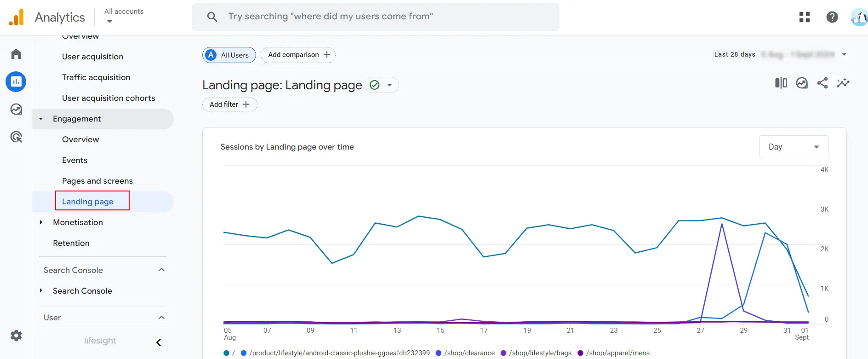The width and height of the screenshot is (868, 359).
Task: Open Admin settings gear
Action: tap(16, 336)
